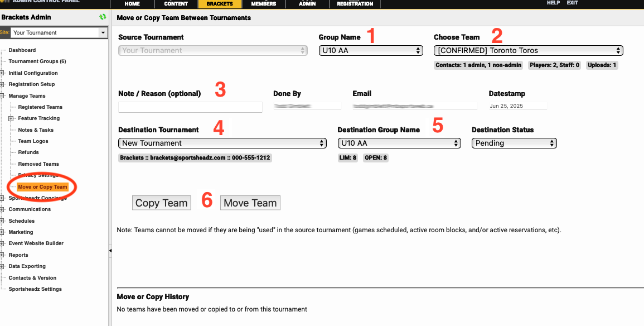Click the Players: 2, Staff: 0 badge
The width and height of the screenshot is (644, 326).
pos(554,65)
